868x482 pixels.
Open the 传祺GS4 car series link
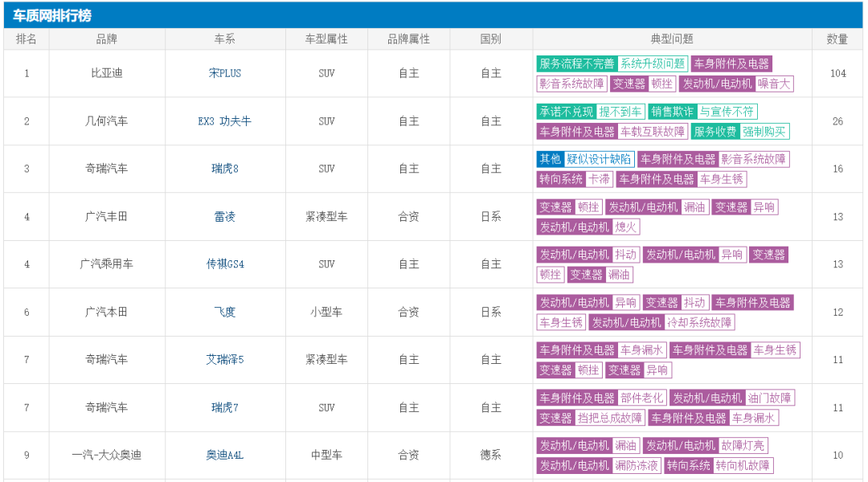tap(225, 264)
